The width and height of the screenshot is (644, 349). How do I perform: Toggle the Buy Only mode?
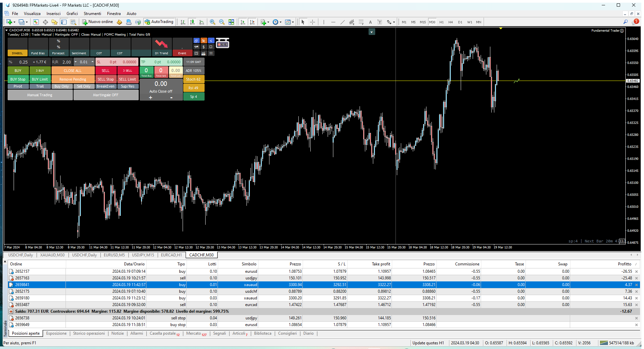62,86
